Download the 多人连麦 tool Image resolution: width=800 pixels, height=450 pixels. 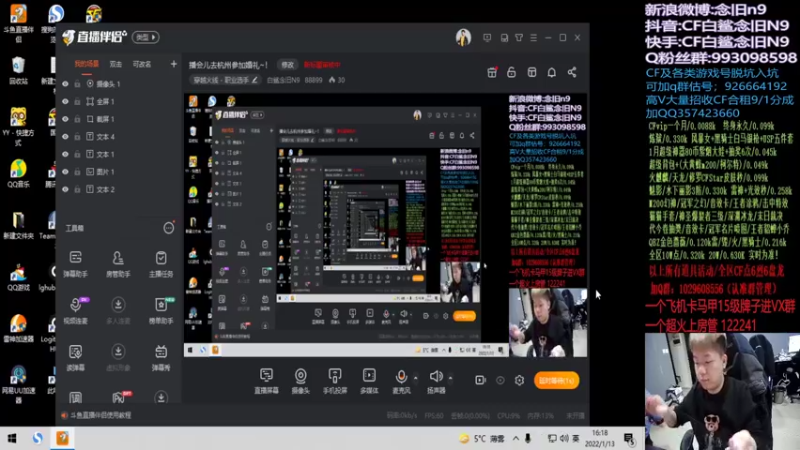coord(118,310)
